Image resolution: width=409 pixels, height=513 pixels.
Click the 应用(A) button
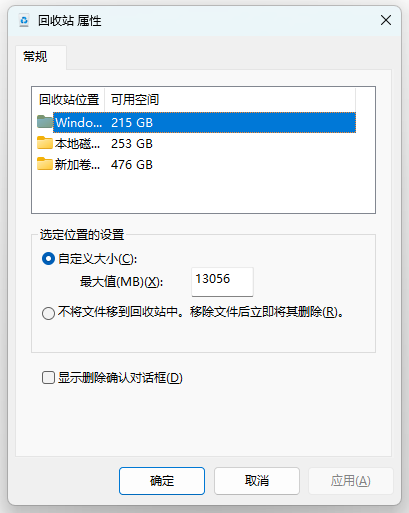click(x=351, y=481)
